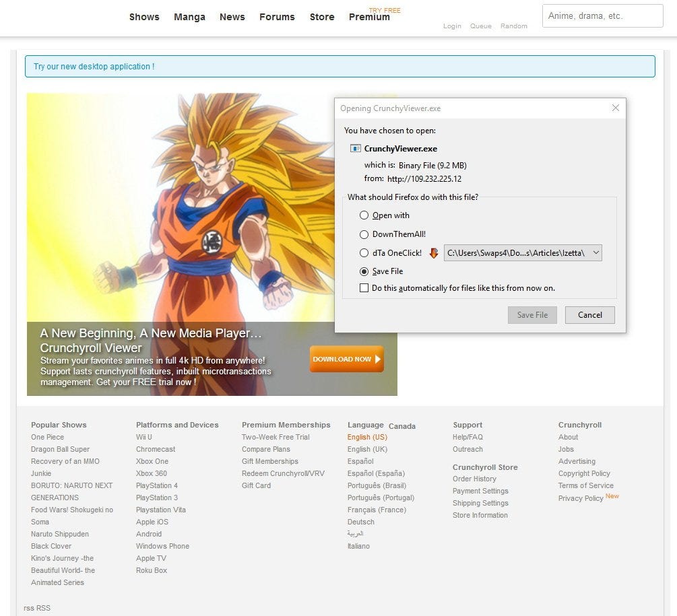Screen dimensions: 677x616
Task: View the Privacy Policy
Action: click(x=581, y=498)
